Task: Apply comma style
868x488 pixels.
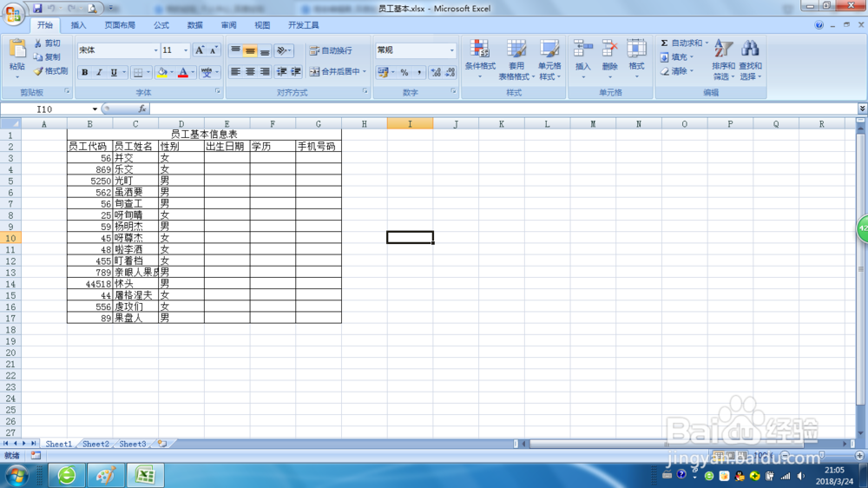Action: (419, 73)
